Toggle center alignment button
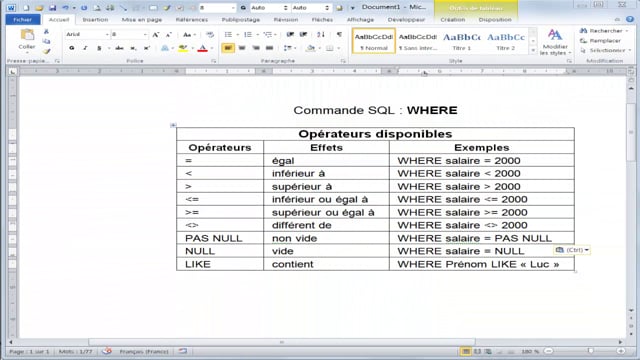Viewport: 640px width, 360px height. pyautogui.click(x=242, y=48)
